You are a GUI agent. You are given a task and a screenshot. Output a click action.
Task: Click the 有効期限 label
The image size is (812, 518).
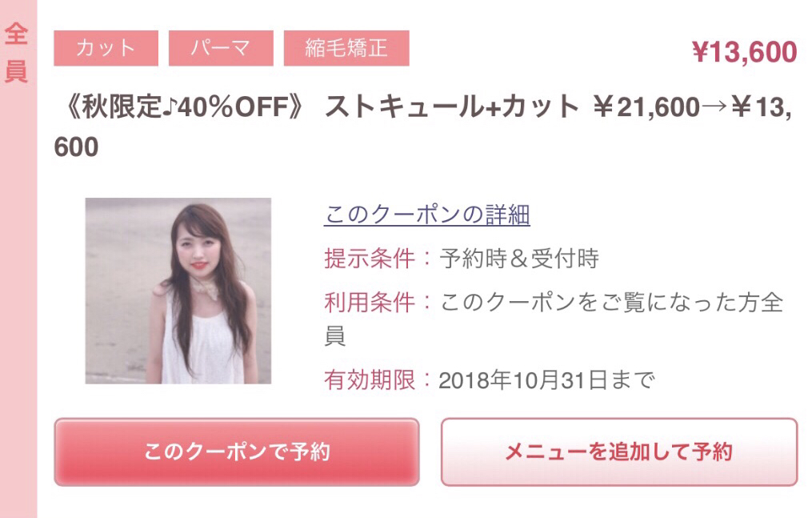[370, 380]
